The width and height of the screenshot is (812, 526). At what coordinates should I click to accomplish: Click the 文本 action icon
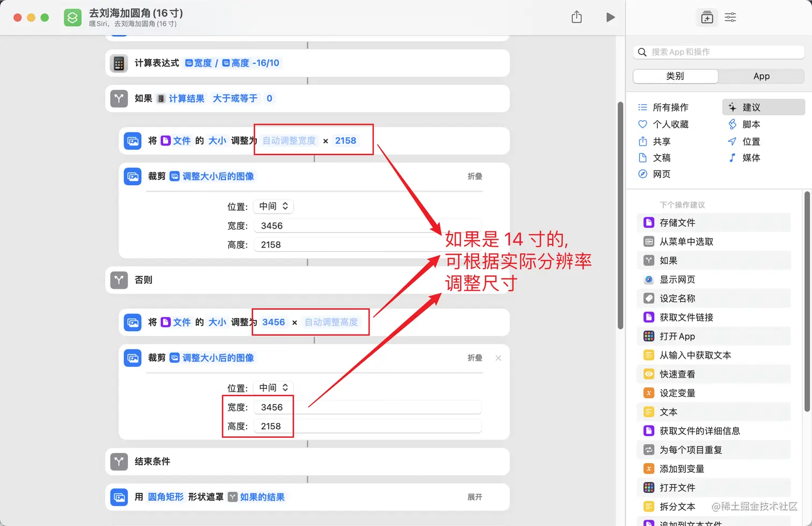coord(649,412)
